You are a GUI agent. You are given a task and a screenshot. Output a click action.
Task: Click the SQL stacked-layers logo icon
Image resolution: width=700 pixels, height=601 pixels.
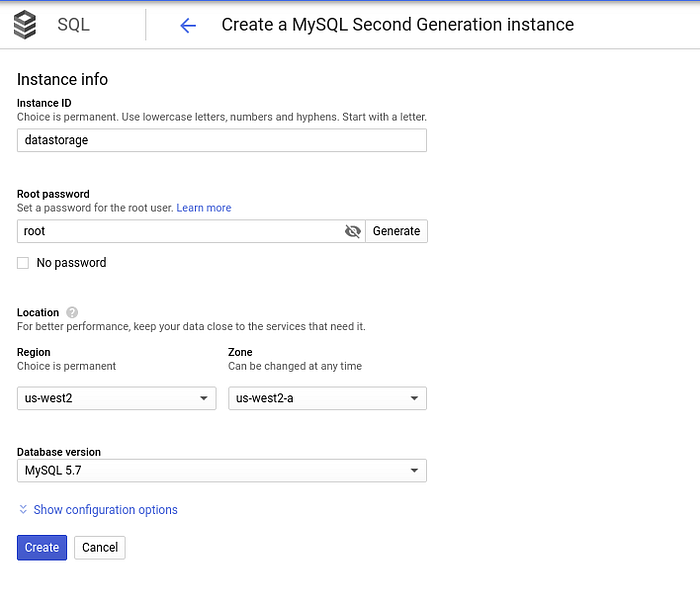click(x=26, y=25)
